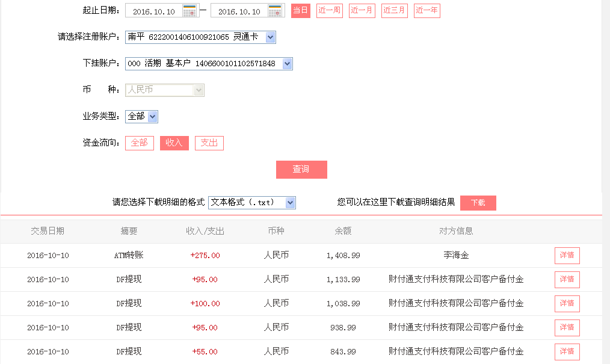
Task: Enable the 收入 income filter
Action: 174,143
